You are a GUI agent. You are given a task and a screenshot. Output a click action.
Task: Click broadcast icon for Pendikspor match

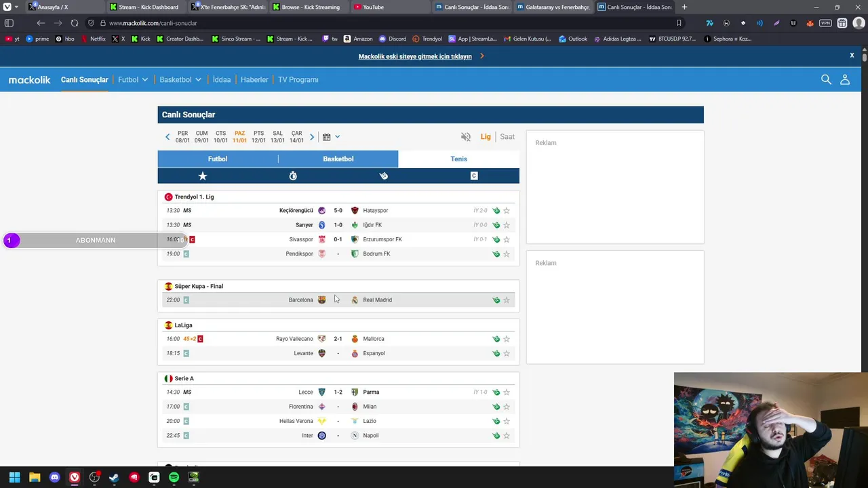pos(186,254)
